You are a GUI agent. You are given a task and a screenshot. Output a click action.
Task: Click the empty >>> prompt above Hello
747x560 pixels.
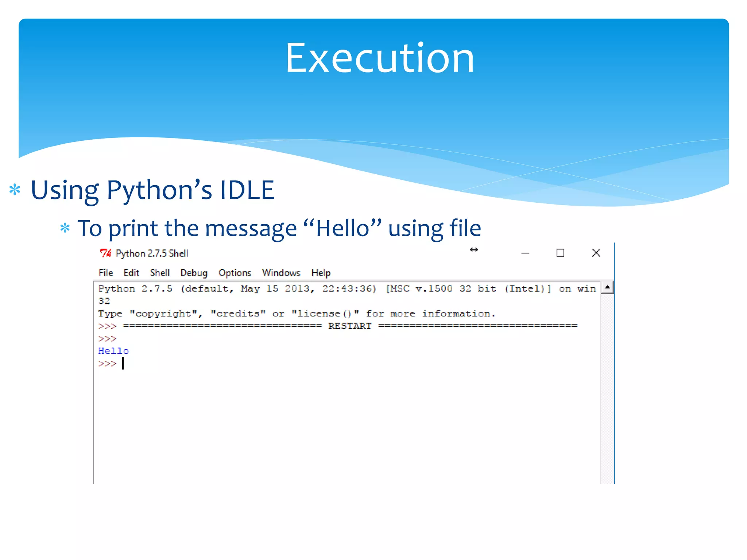[x=107, y=339]
